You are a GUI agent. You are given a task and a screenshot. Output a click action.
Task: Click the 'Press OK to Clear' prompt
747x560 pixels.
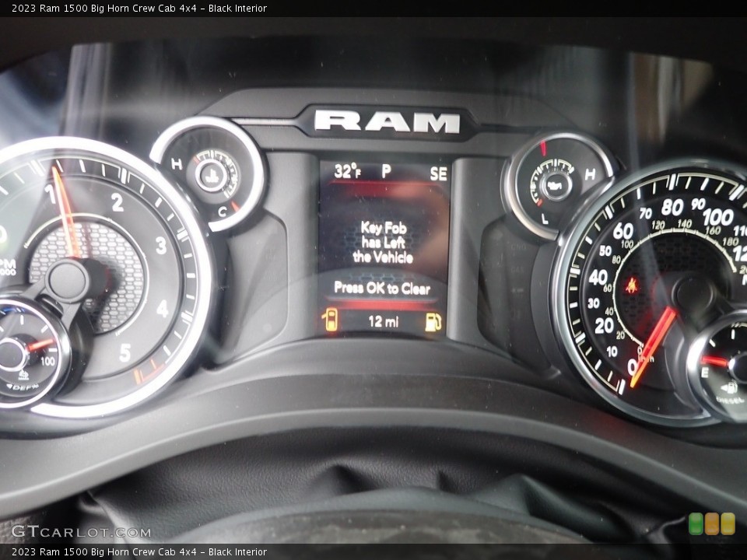tap(382, 288)
